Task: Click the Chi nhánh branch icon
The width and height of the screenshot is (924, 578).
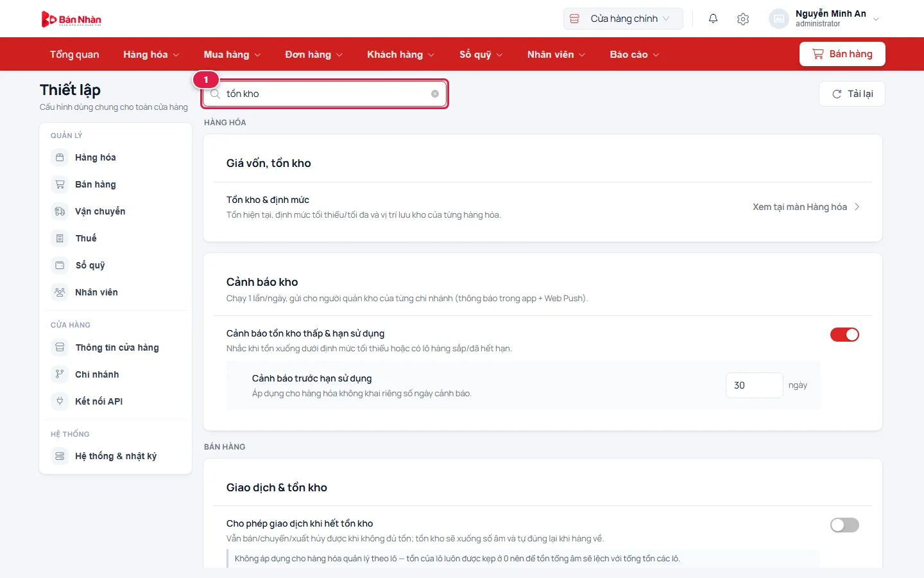Action: (60, 374)
